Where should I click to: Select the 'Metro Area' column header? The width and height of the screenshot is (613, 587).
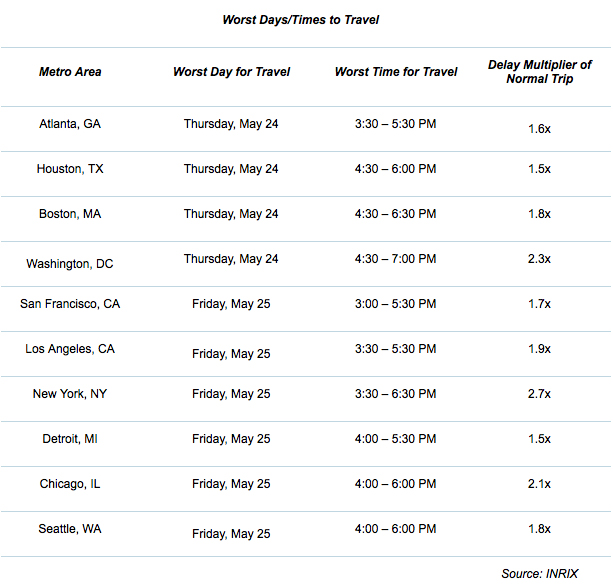pos(70,72)
